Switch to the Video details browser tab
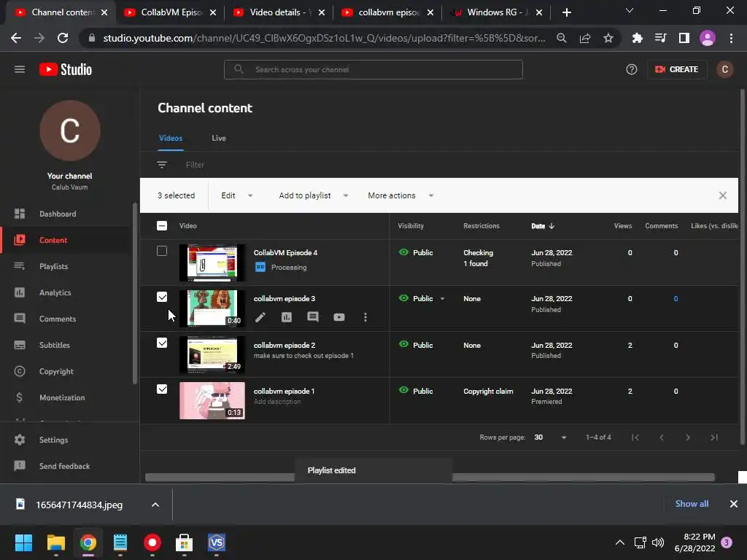This screenshot has width=747, height=560. click(279, 12)
